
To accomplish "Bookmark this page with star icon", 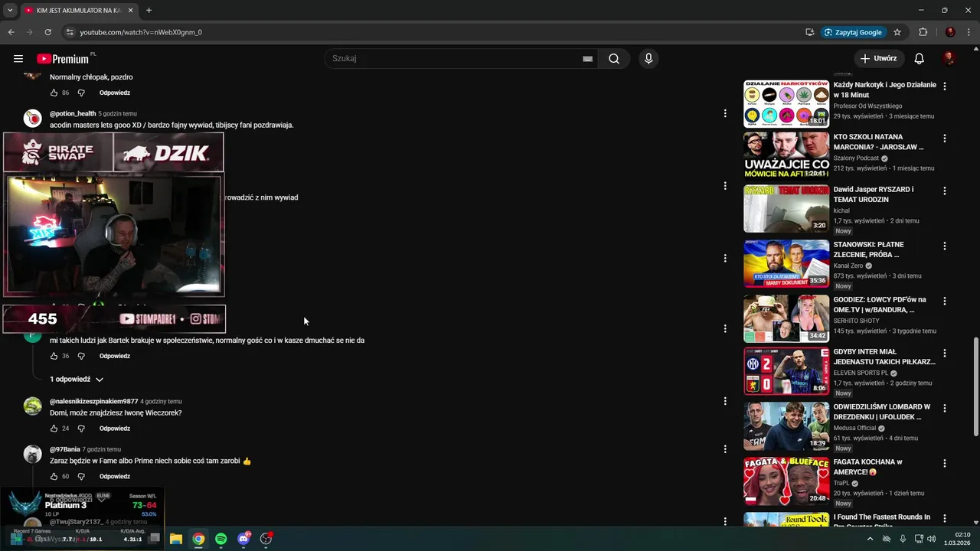I will click(897, 32).
